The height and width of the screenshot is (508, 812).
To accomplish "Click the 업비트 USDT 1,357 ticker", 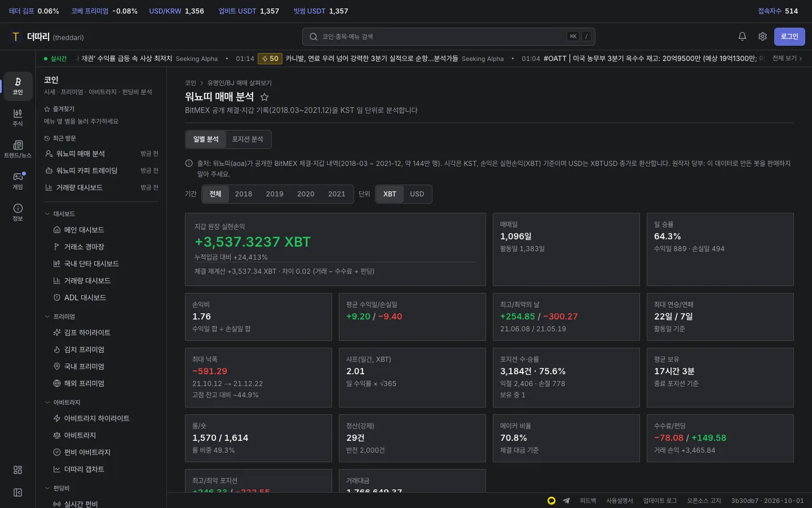I will pos(249,11).
